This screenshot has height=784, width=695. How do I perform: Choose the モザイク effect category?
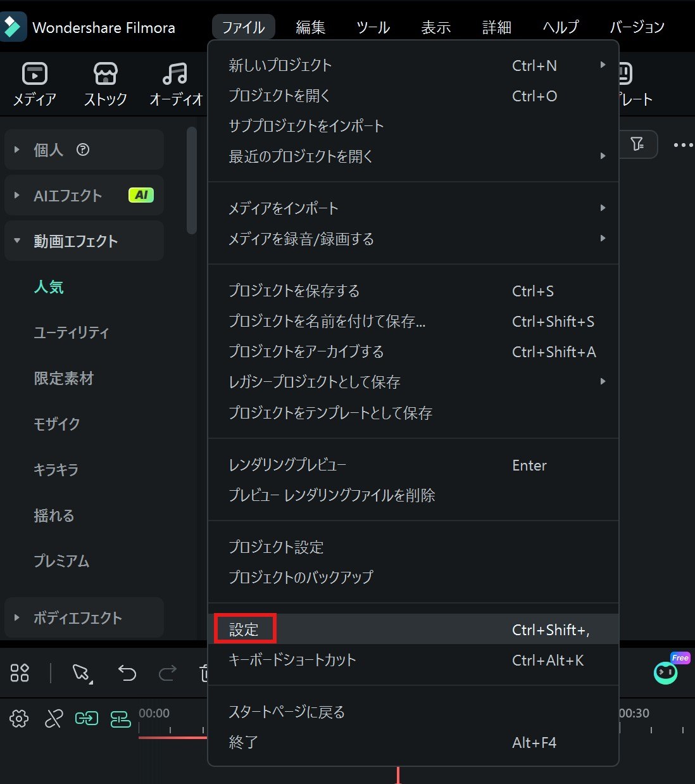pos(57,424)
